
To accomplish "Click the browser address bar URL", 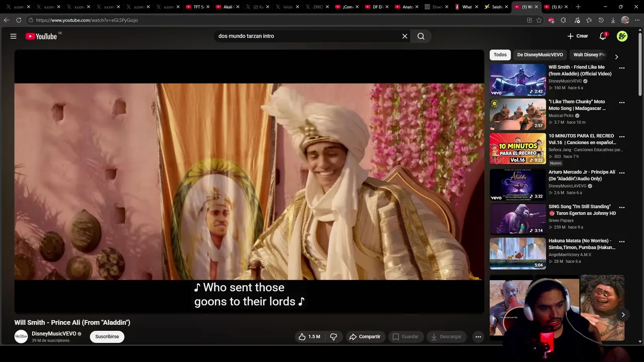I will tap(87, 20).
